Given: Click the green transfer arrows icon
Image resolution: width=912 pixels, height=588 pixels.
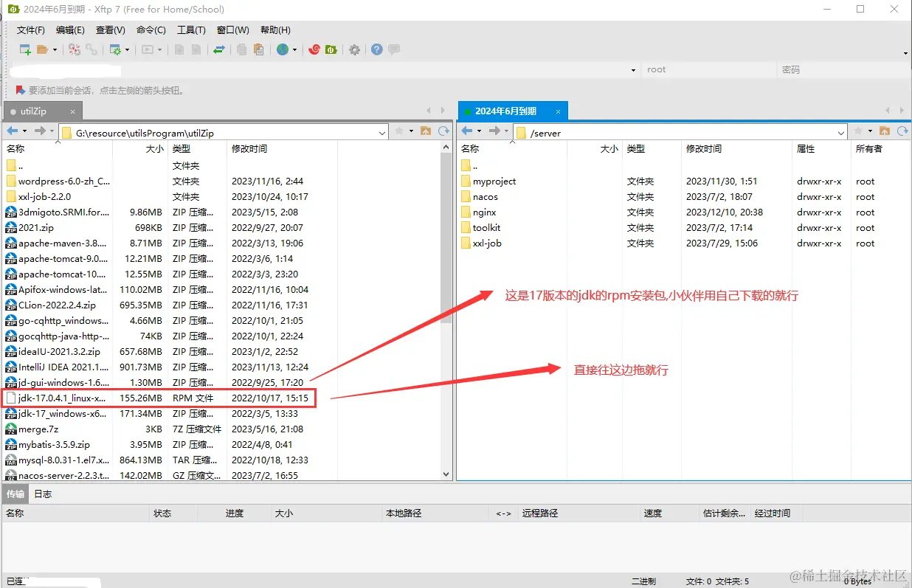Looking at the screenshot, I should click(x=219, y=49).
